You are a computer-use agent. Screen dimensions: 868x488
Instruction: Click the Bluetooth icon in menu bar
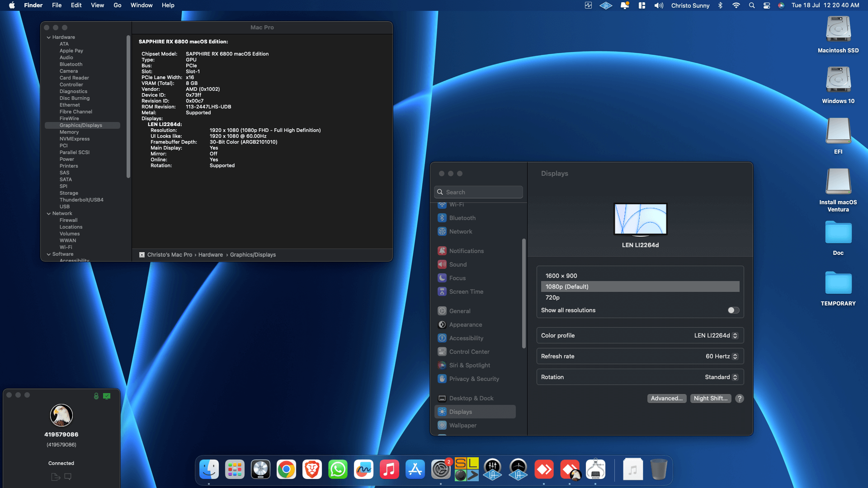click(721, 5)
